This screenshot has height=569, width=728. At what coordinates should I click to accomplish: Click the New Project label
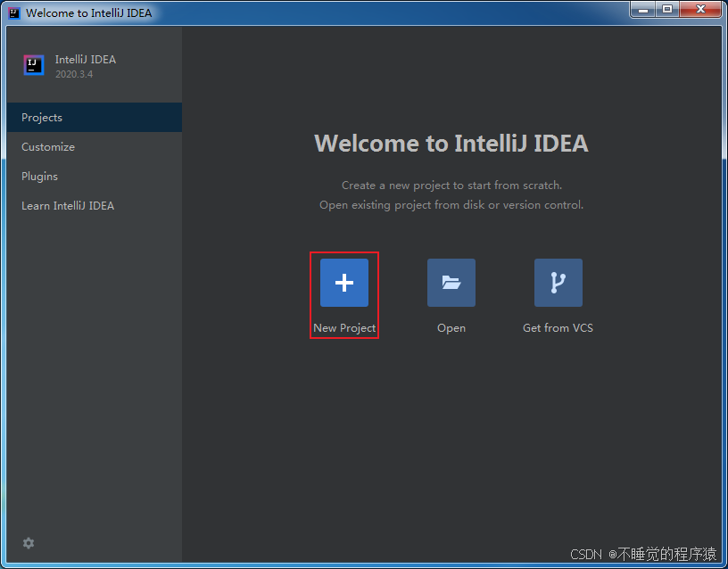[344, 328]
